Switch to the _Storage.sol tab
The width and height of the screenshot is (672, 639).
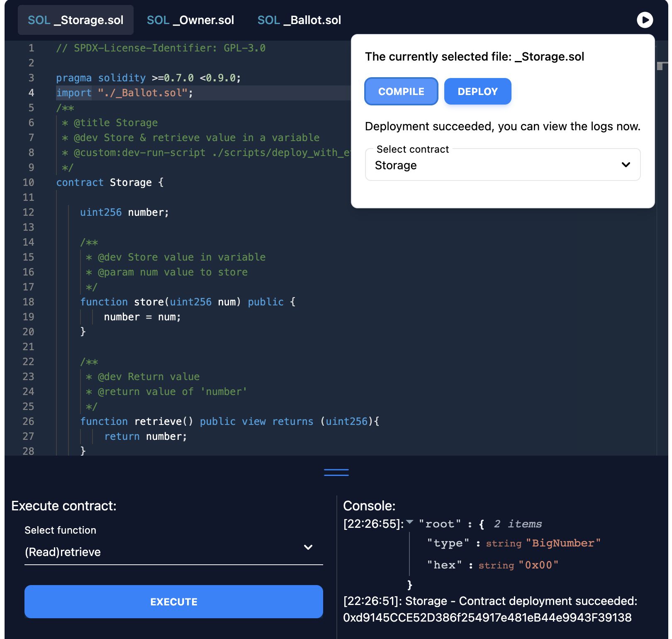tap(75, 20)
